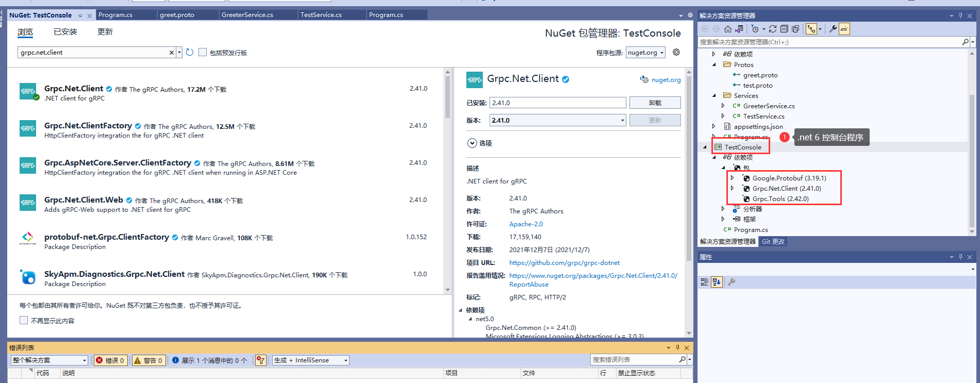980x383 pixels.
Task: Switch to the Installed tab in NuGet
Action: pos(65,32)
